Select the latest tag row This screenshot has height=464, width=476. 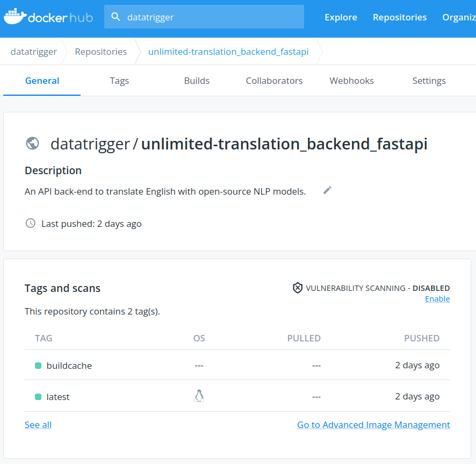237,397
